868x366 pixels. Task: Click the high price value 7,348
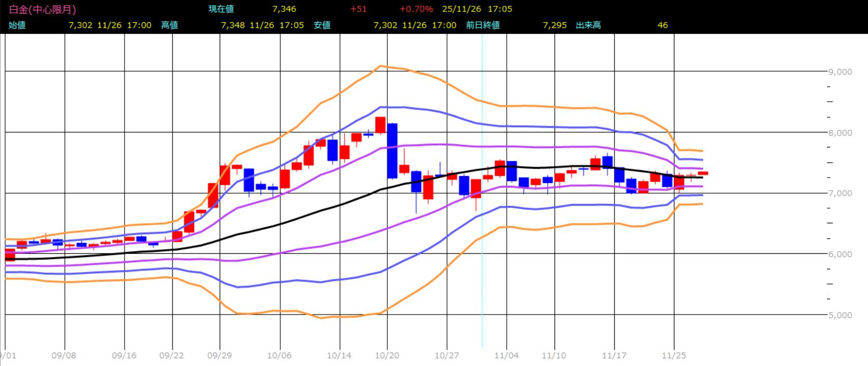[233, 25]
